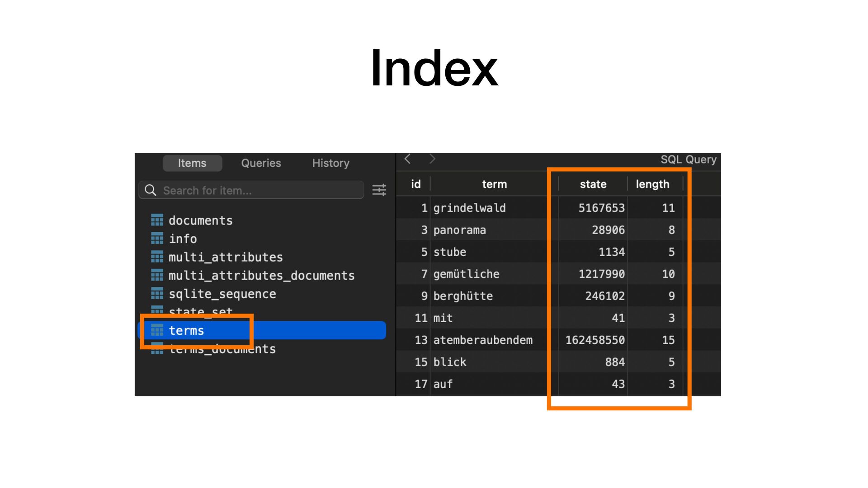This screenshot has width=868, height=488.
Task: Click the forward navigation chevron
Action: pyautogui.click(x=432, y=159)
